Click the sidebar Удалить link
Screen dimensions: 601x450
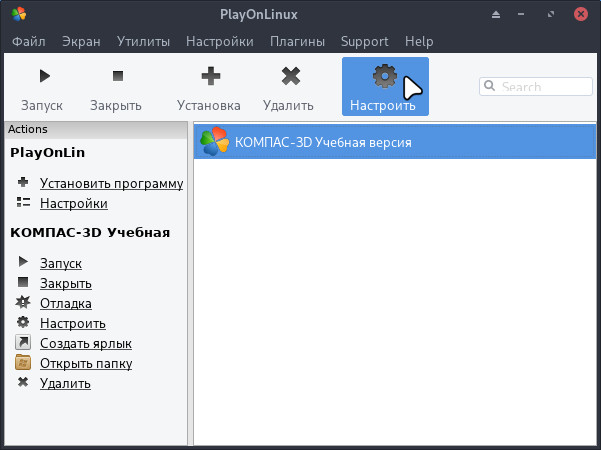65,383
